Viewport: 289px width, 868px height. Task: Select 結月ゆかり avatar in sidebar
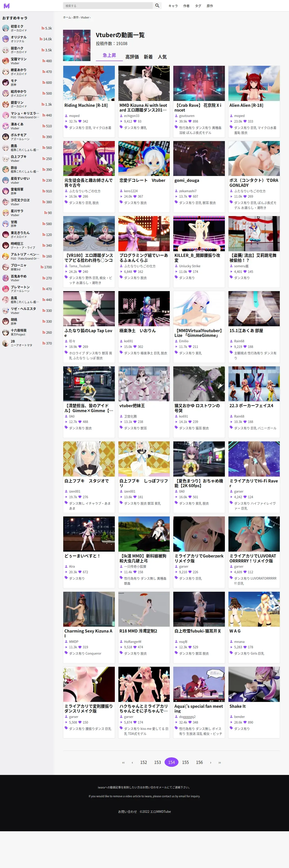5,93
